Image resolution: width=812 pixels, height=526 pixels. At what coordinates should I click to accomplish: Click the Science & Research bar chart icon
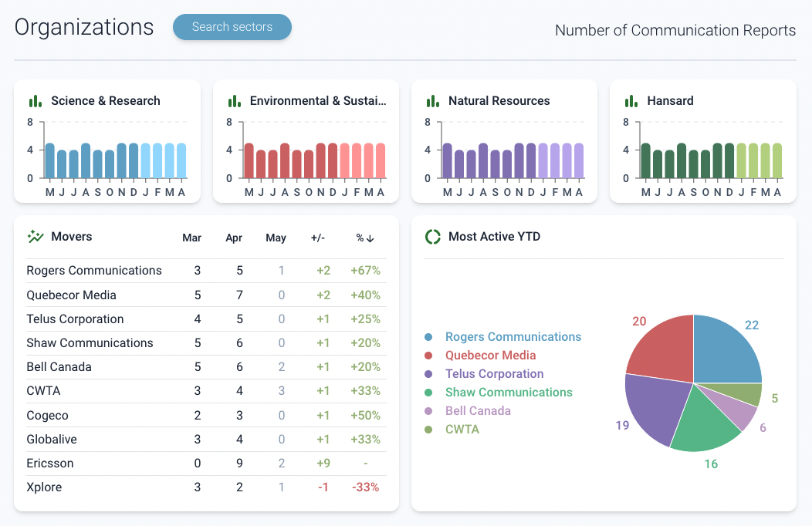tap(35, 101)
